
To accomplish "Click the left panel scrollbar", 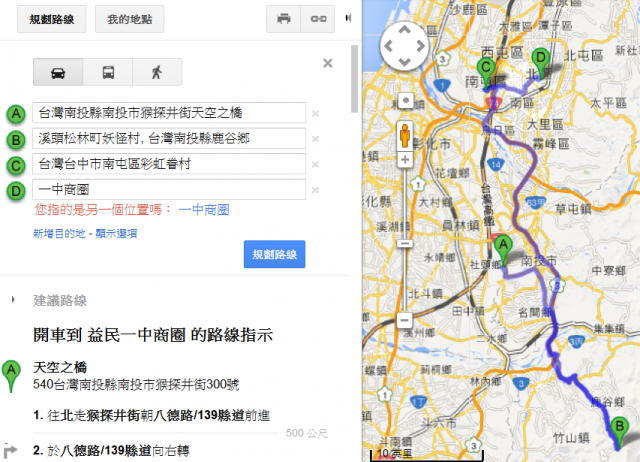I will click(x=354, y=79).
